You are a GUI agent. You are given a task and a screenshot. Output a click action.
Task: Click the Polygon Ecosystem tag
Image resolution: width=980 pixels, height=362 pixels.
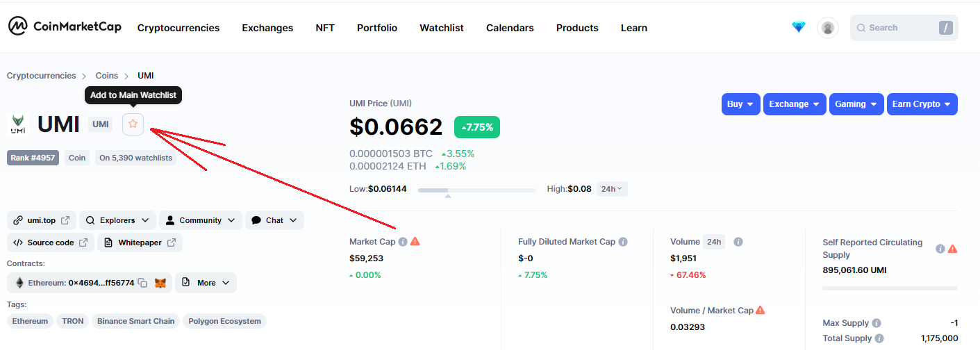click(225, 321)
